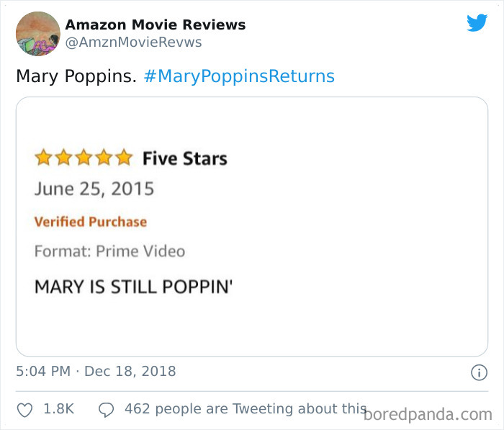This screenshot has width=504, height=430.
Task: Click the Mary Poppins tweet text
Action: click(76, 76)
